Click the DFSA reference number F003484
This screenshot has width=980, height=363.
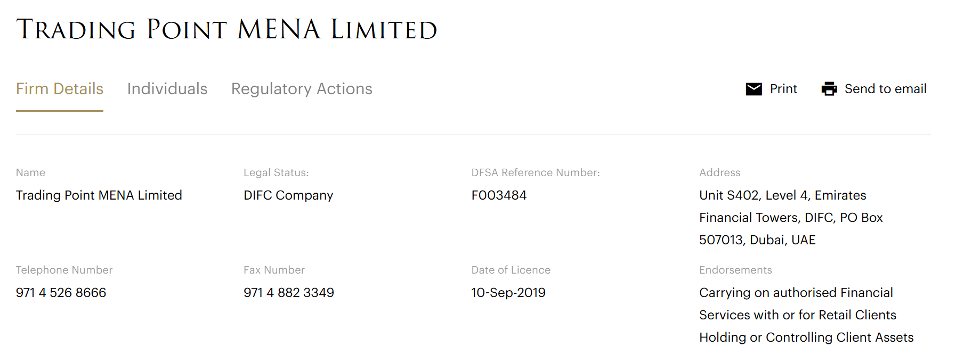coord(499,195)
